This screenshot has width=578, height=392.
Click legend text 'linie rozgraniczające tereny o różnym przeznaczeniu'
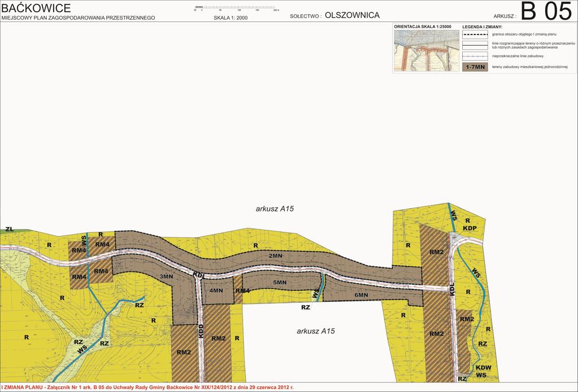(533, 43)
